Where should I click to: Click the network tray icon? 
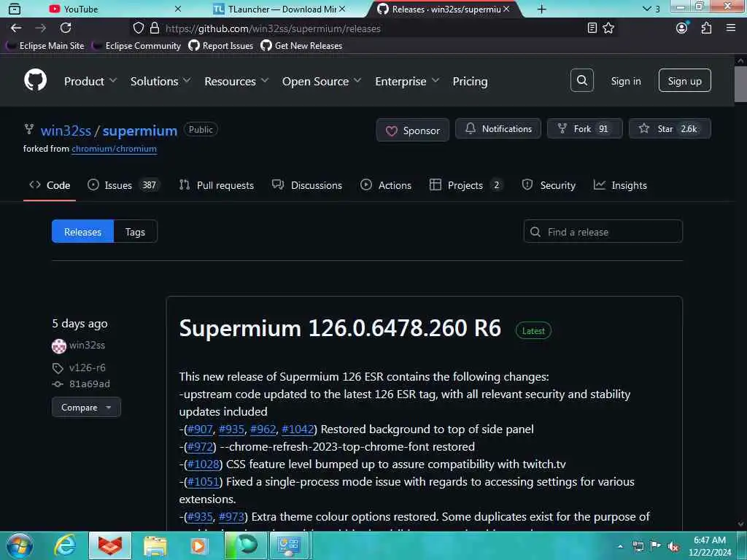[638, 546]
